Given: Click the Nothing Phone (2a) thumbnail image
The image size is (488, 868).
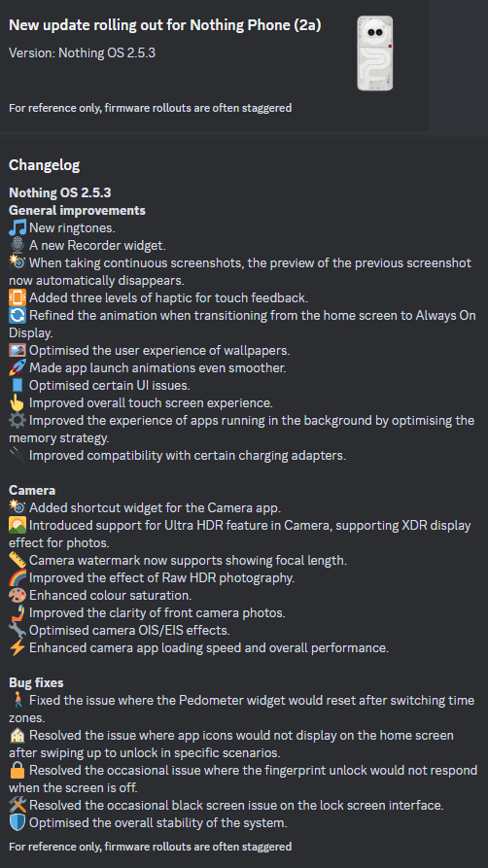Looking at the screenshot, I should point(375,53).
